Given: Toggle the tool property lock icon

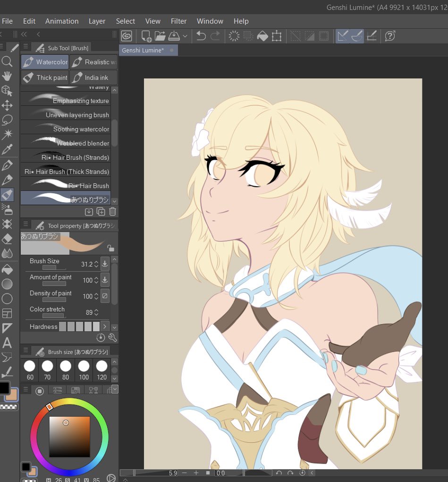Looking at the screenshot, I should (x=110, y=248).
